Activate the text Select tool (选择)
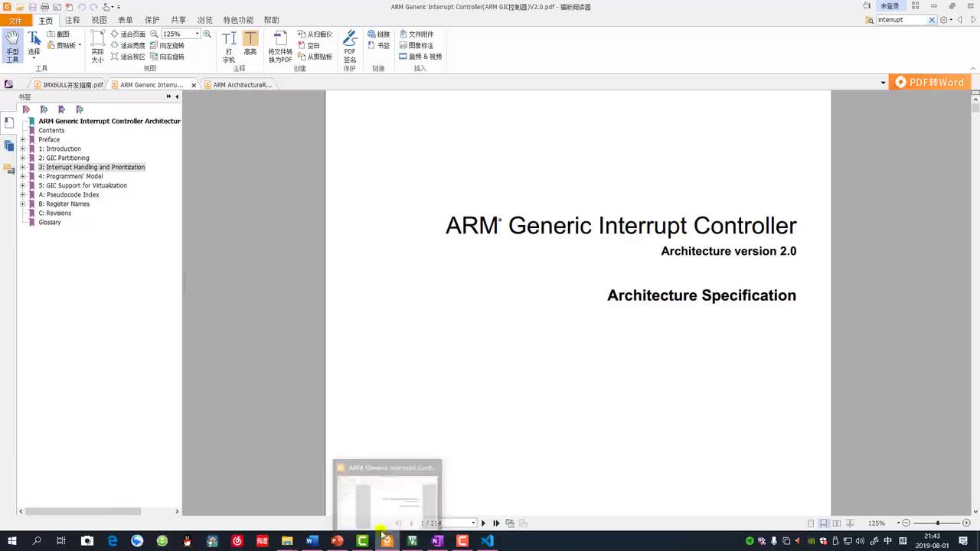 (34, 46)
